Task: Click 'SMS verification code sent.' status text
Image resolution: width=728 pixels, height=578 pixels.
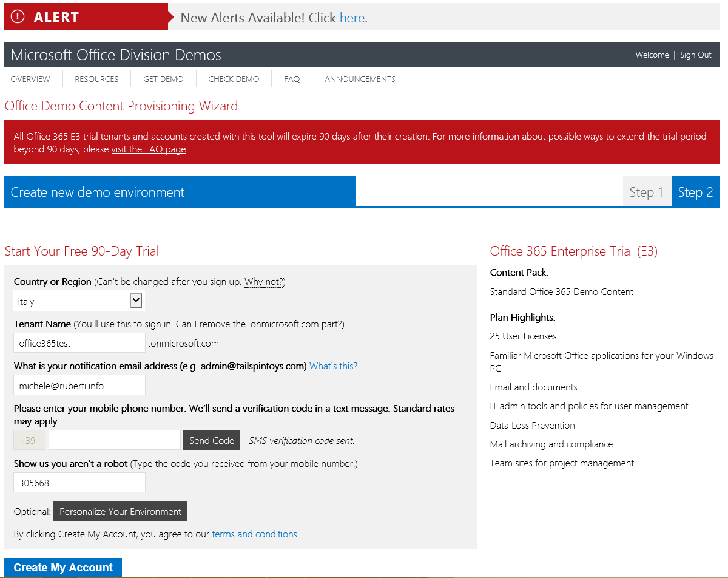Action: 302,441
